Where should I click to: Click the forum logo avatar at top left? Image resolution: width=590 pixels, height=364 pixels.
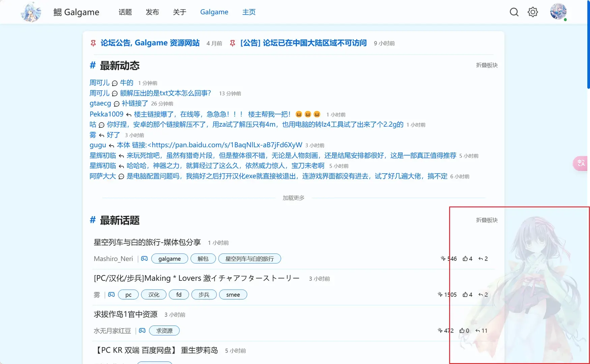click(x=31, y=12)
